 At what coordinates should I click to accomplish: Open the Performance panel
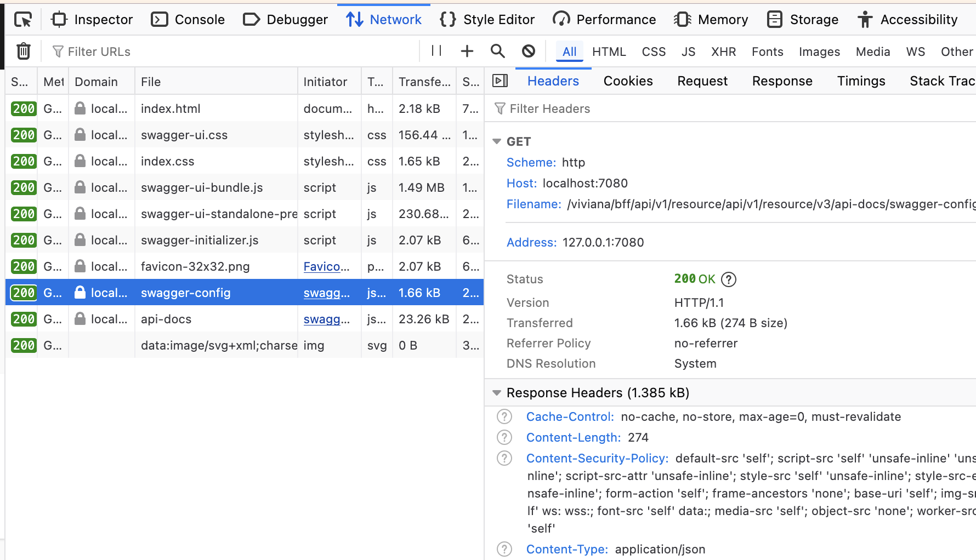[x=604, y=20]
